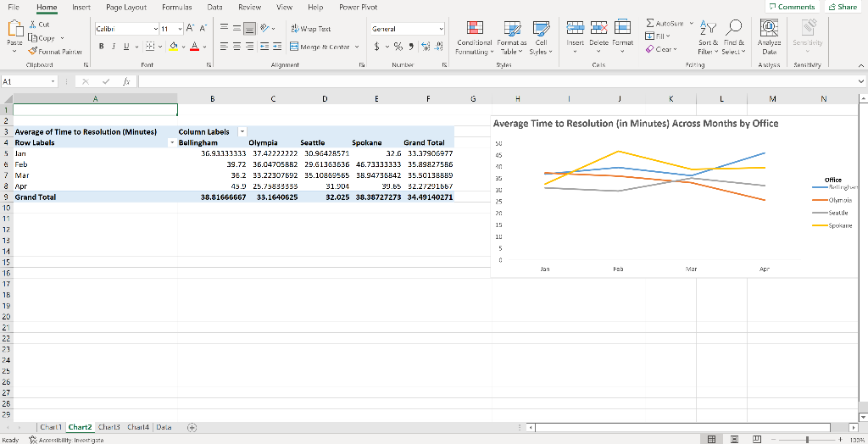Open the Accessibility: Investigate status item

(x=66, y=440)
